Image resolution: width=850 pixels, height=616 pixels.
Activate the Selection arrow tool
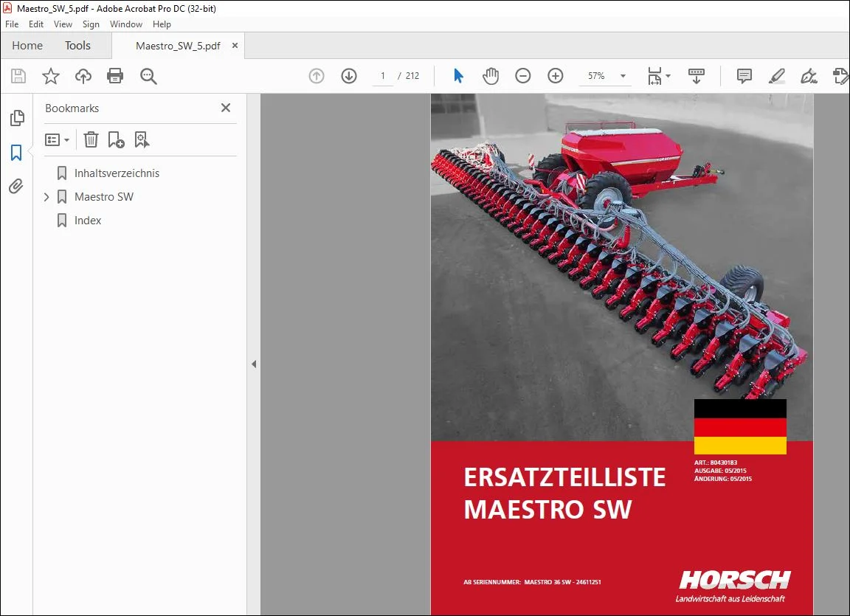point(459,76)
